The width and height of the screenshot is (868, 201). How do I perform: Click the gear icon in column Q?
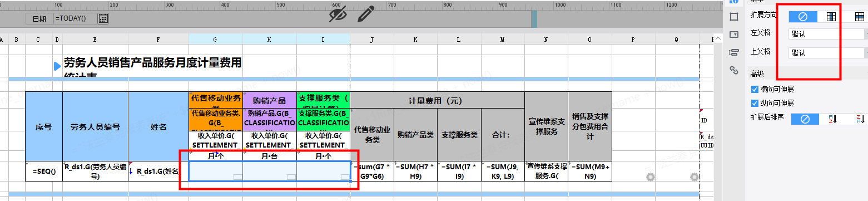coord(694,177)
